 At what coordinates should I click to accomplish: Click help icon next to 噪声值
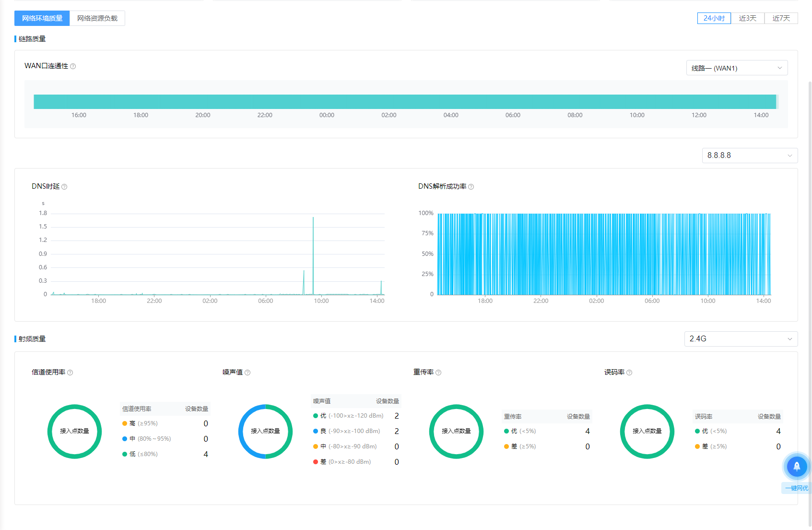pos(247,373)
